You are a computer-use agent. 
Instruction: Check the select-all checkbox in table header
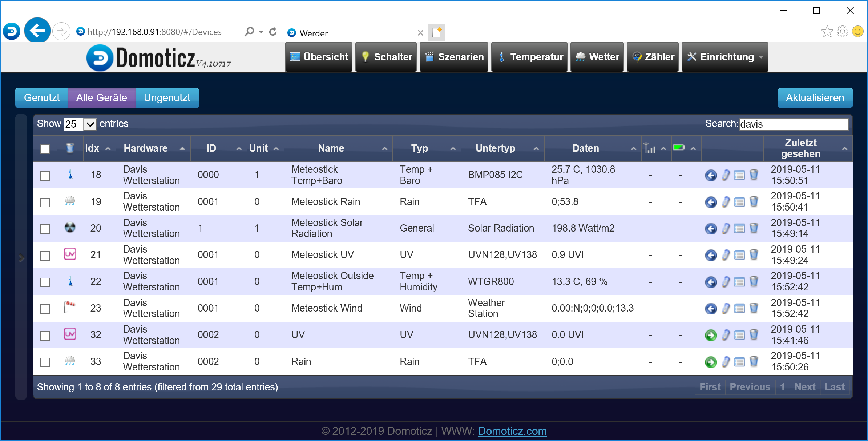(45, 149)
